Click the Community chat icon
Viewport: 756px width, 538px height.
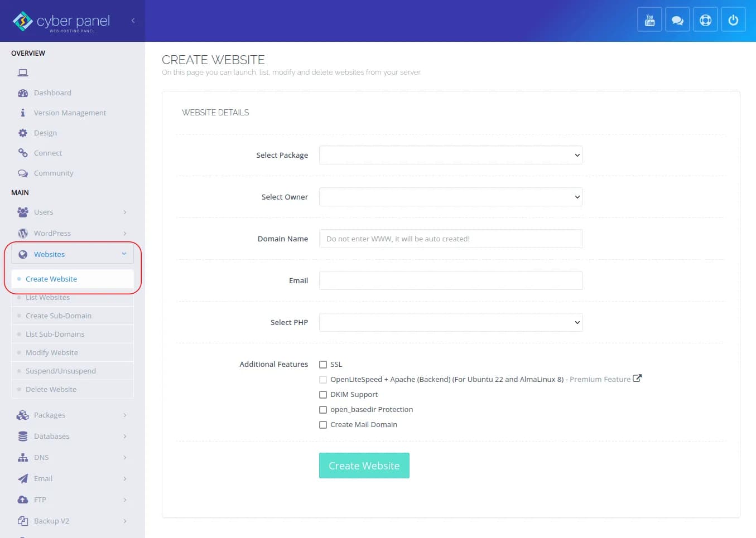(x=23, y=173)
